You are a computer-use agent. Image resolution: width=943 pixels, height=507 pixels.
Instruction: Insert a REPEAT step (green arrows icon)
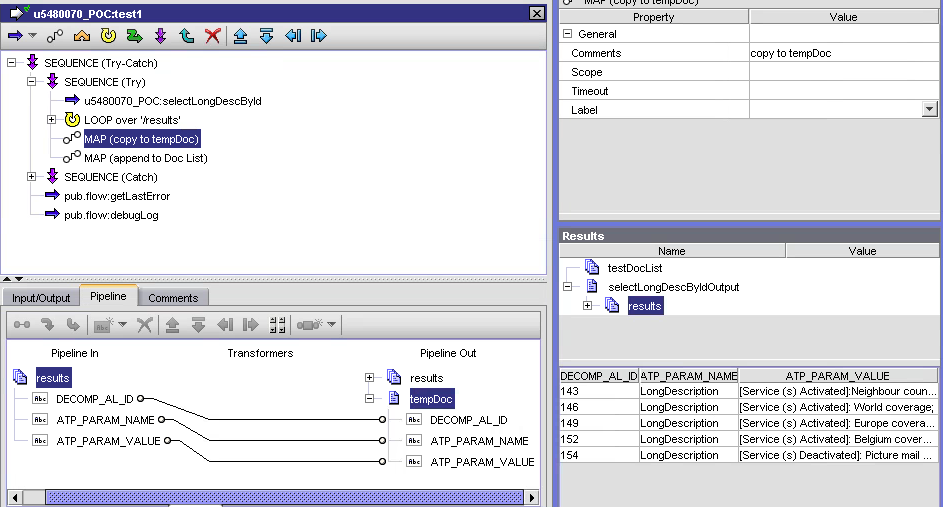click(134, 36)
